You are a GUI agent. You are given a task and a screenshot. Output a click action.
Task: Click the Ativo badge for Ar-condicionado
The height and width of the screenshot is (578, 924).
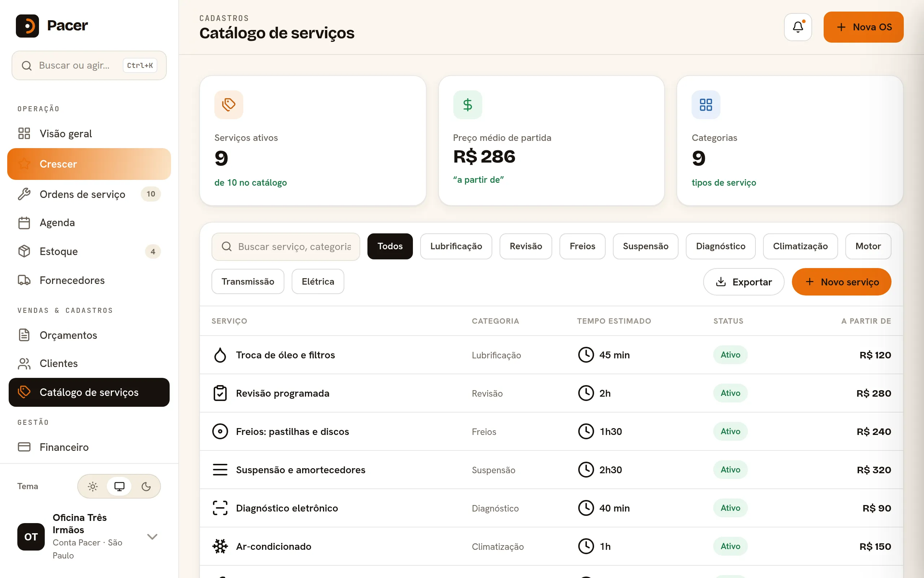click(x=730, y=546)
